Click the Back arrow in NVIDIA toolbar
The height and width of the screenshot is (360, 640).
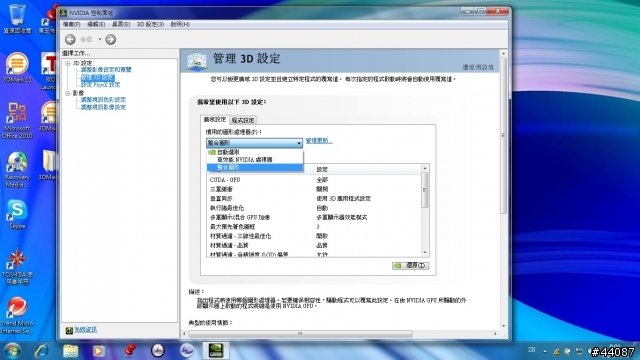[x=70, y=39]
